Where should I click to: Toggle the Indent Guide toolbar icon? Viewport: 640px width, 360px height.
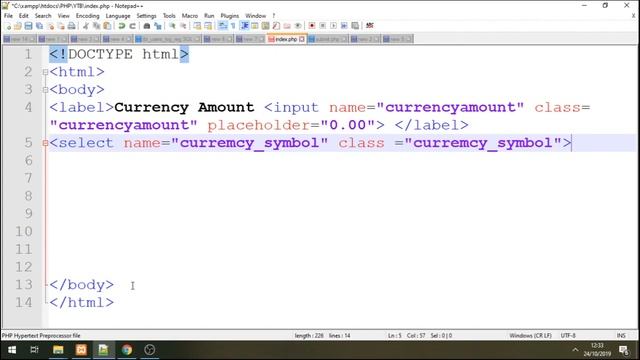pos(244,26)
